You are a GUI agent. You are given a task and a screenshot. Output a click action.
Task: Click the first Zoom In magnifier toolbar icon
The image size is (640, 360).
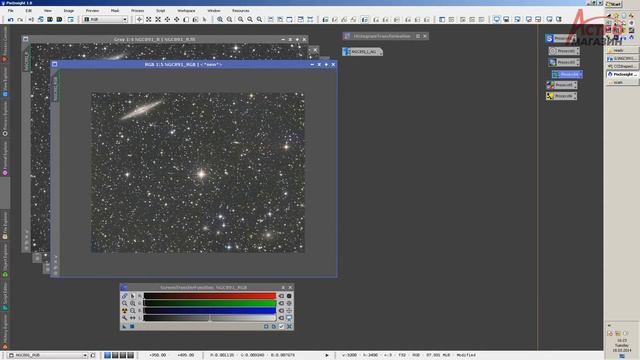[x=220, y=19]
